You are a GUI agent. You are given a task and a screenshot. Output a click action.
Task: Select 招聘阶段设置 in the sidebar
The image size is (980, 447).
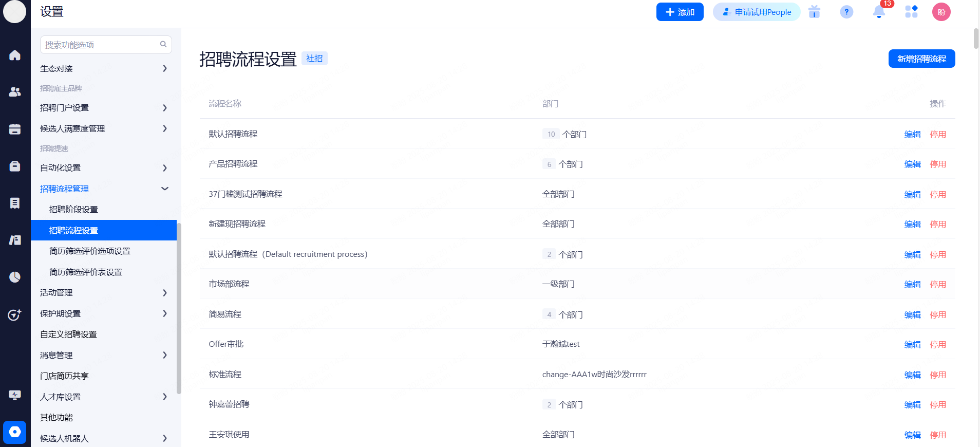[73, 210]
